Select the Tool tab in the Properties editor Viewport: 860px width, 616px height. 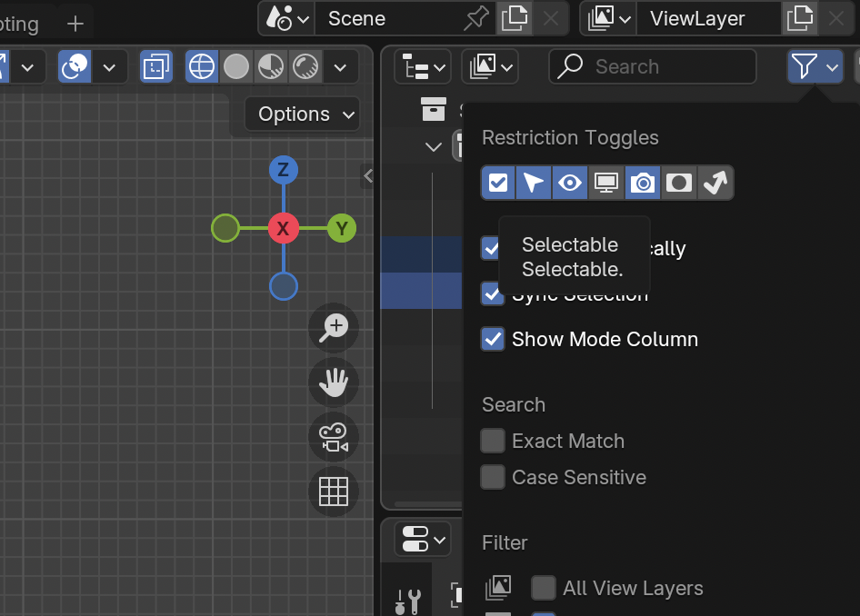pyautogui.click(x=406, y=600)
